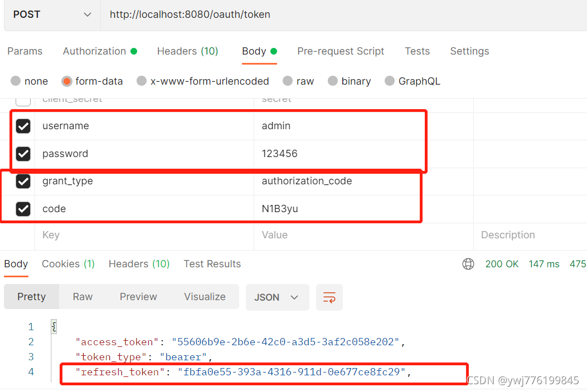Click the password key cell
Image resolution: width=587 pixels, height=392 pixels.
pos(144,154)
